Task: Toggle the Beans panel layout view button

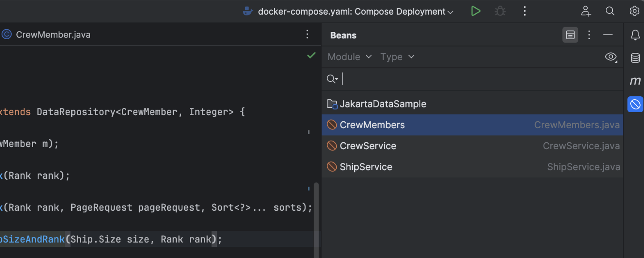Action: [570, 35]
